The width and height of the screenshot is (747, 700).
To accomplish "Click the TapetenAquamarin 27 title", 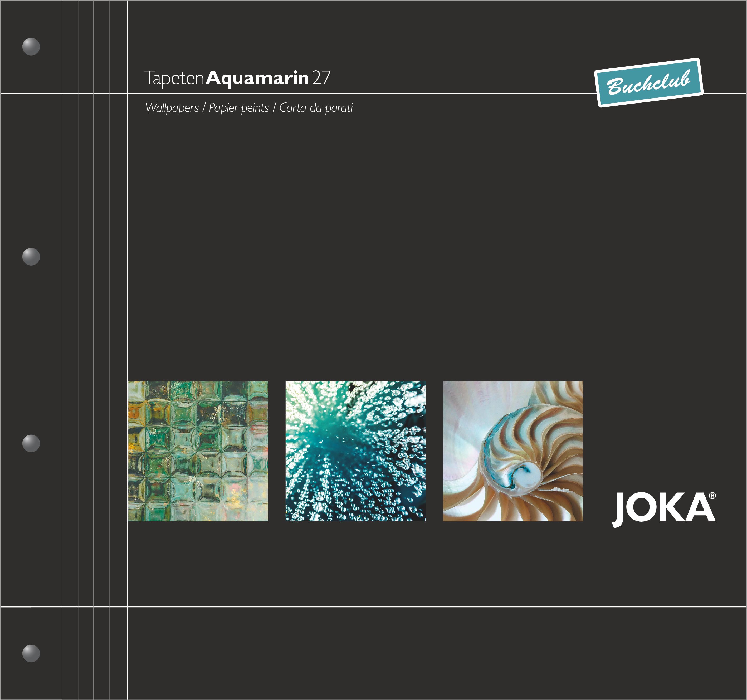I will coord(237,78).
